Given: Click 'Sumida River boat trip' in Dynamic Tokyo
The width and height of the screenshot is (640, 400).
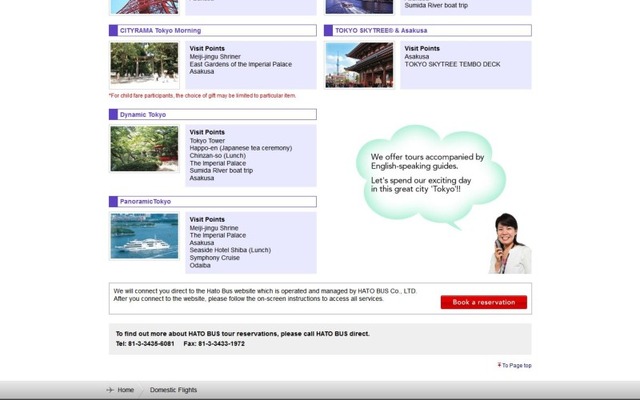Looking at the screenshot, I should point(221,170).
